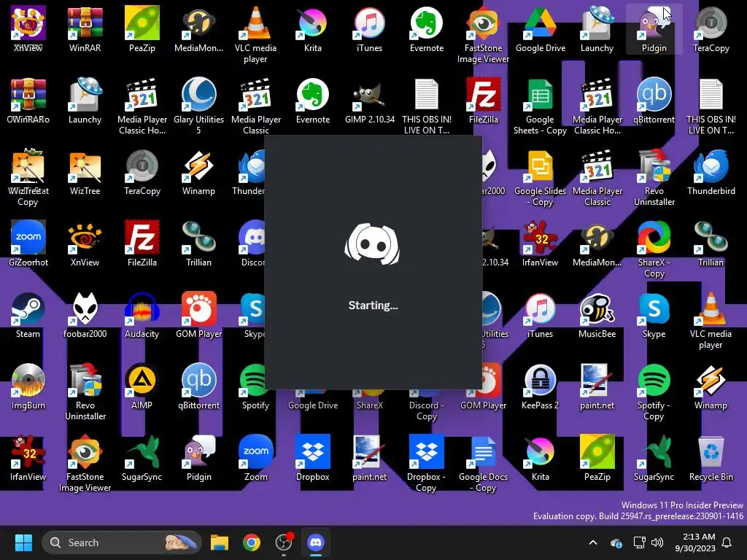Select the Recycle Bin icon

coord(711,458)
